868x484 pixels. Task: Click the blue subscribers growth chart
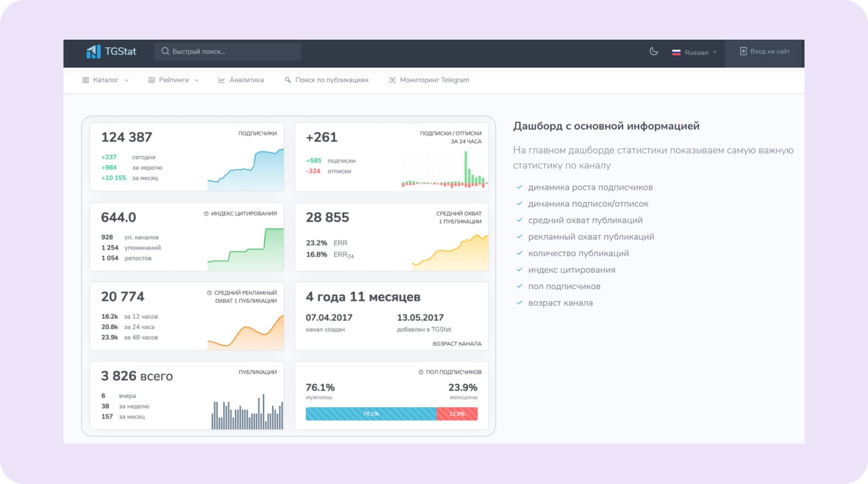pos(245,169)
